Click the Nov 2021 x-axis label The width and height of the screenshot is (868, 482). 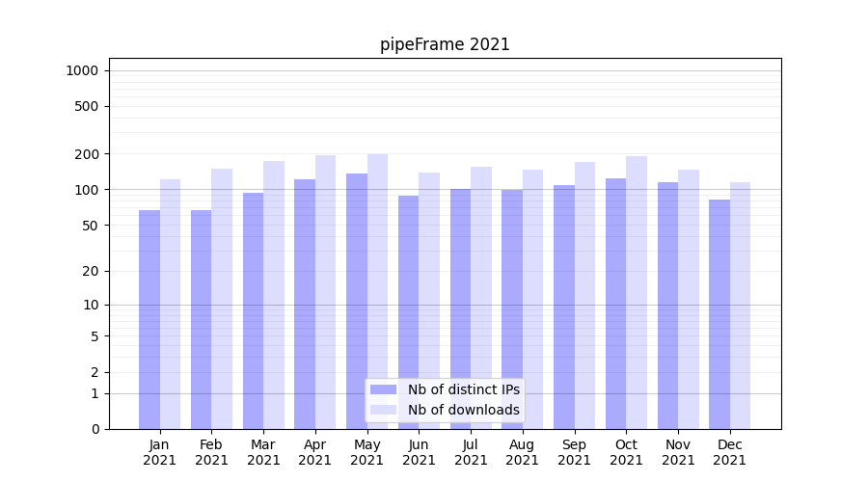(678, 452)
